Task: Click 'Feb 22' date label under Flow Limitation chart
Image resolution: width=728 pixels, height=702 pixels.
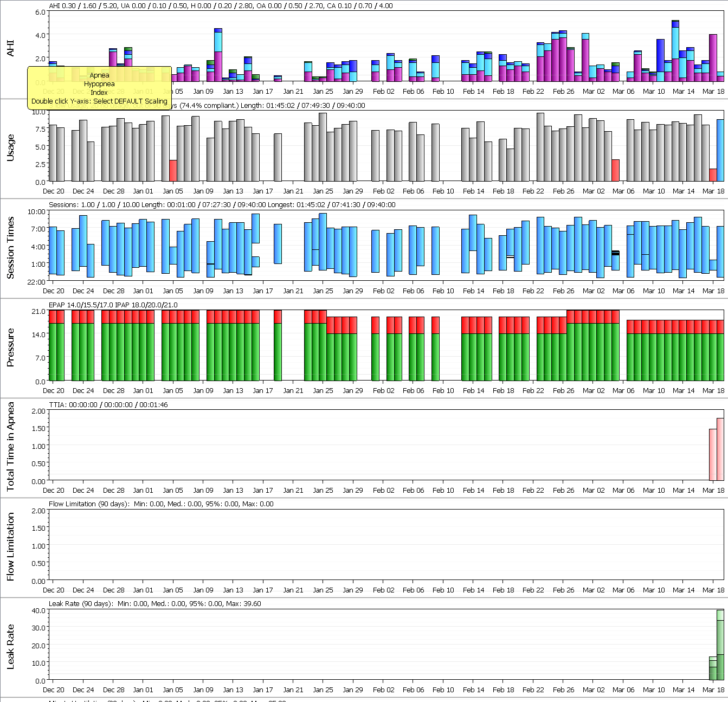Action: (533, 590)
